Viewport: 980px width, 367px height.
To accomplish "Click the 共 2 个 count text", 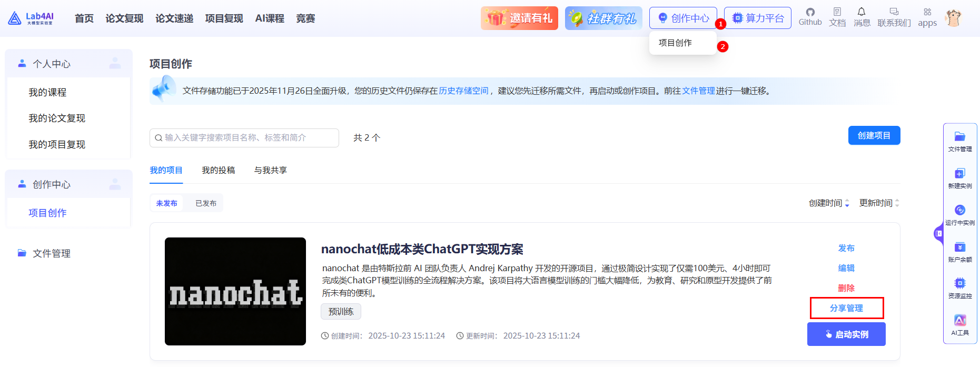I will click(x=367, y=138).
